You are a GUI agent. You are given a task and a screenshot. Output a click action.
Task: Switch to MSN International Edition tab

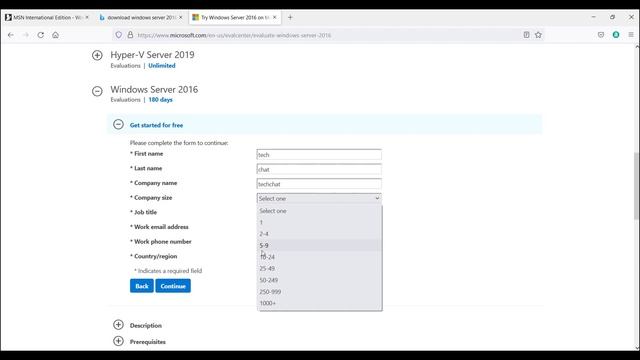coord(47,18)
